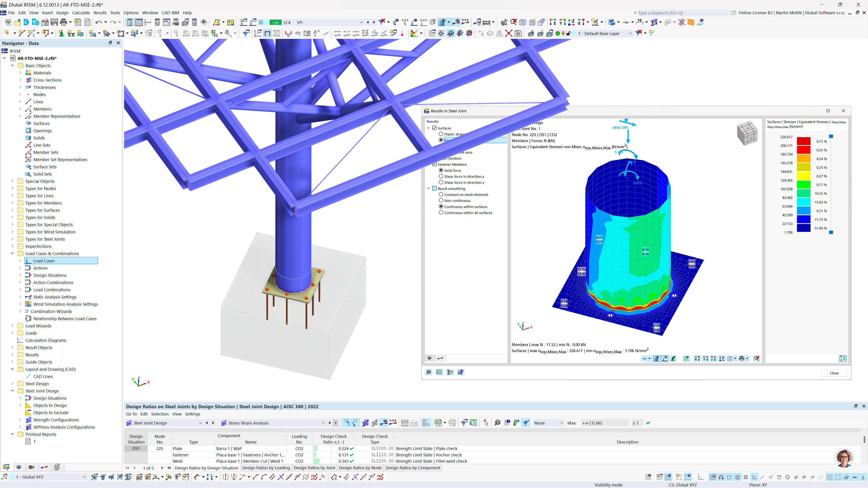The width and height of the screenshot is (868, 488).
Task: Click previous analysis type arrow in table toolbar
Action: click(330, 423)
